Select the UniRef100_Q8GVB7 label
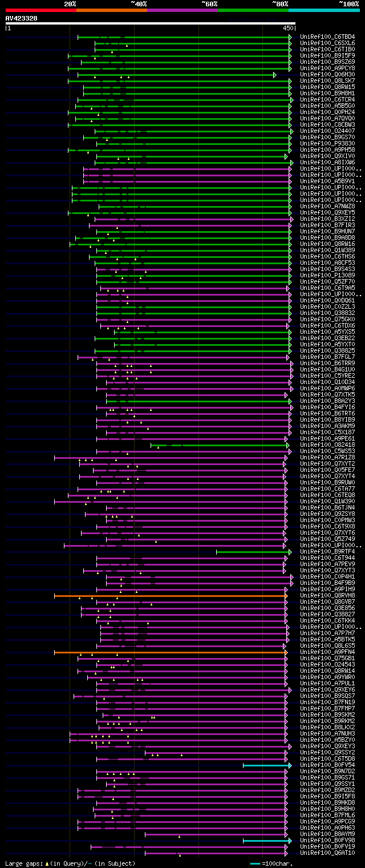The image size is (365, 868). (x=327, y=601)
